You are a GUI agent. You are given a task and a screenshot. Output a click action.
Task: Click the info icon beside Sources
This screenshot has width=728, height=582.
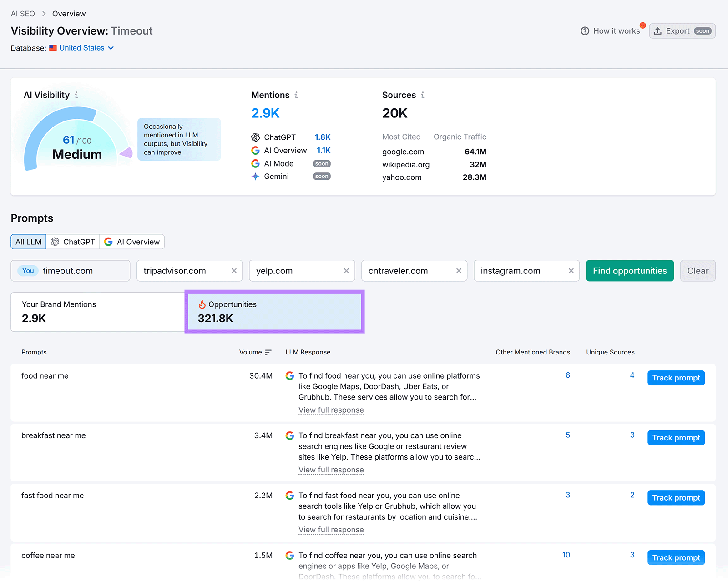(x=423, y=95)
